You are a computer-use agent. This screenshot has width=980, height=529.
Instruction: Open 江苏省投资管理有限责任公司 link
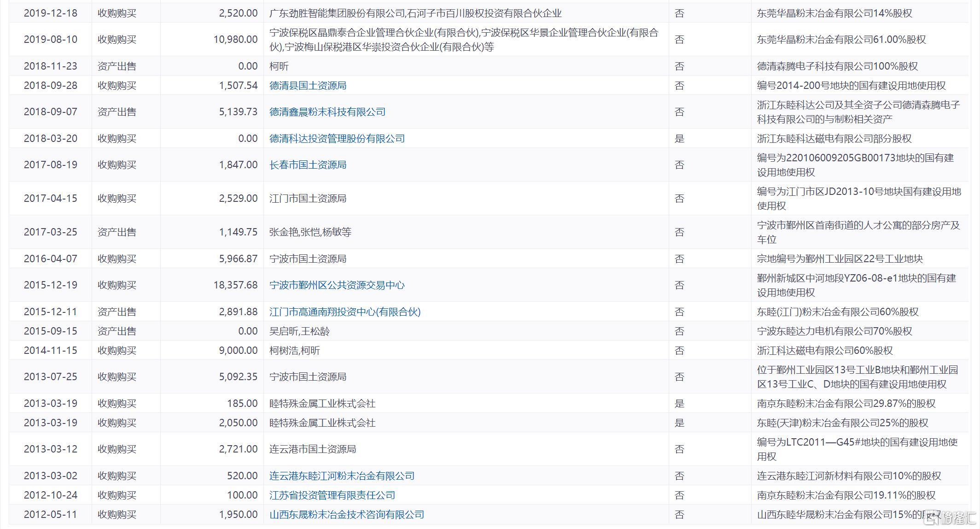tap(332, 495)
